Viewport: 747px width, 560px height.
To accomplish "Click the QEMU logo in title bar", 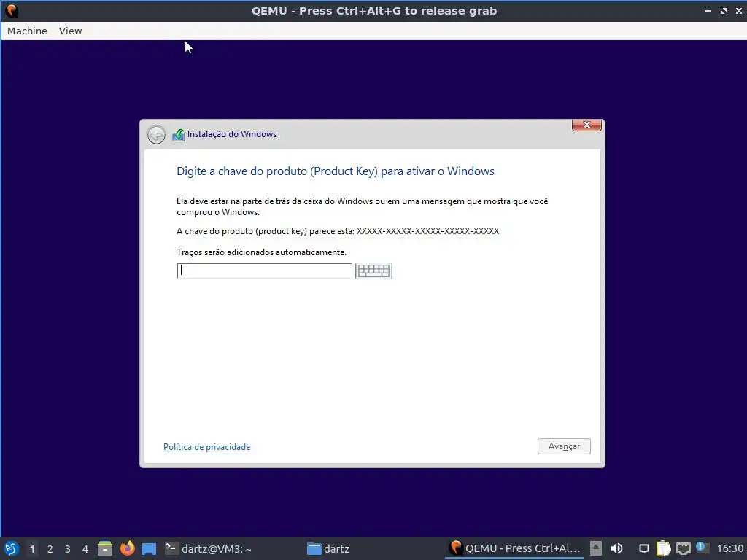I will point(12,10).
